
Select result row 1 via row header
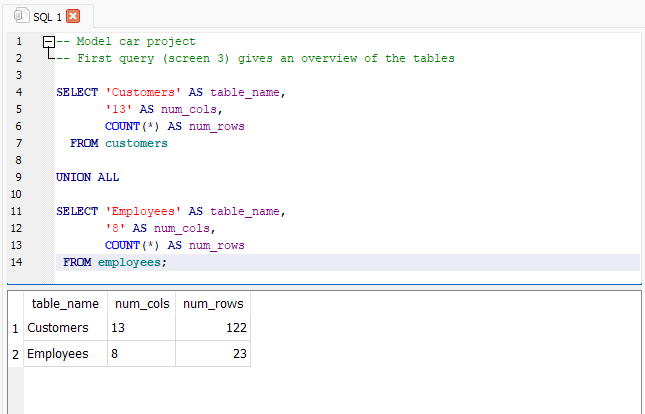tap(15, 328)
